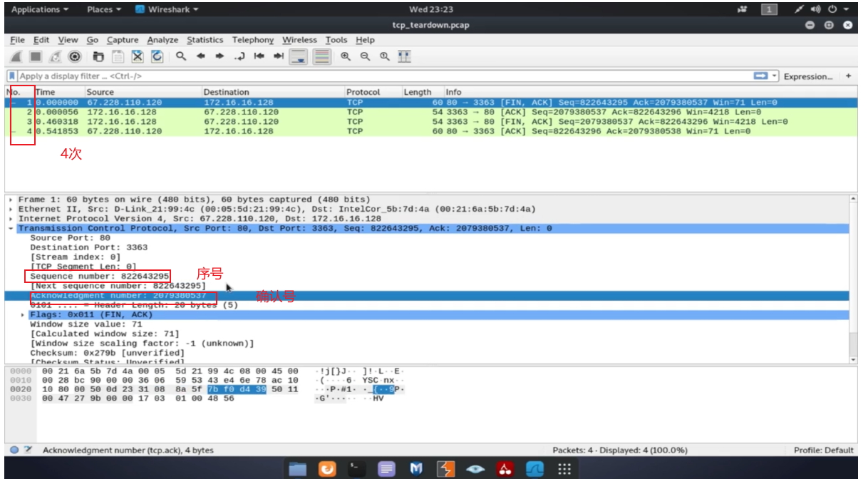Zoom out main window text
Screen dimensions: 868x479
pos(365,56)
